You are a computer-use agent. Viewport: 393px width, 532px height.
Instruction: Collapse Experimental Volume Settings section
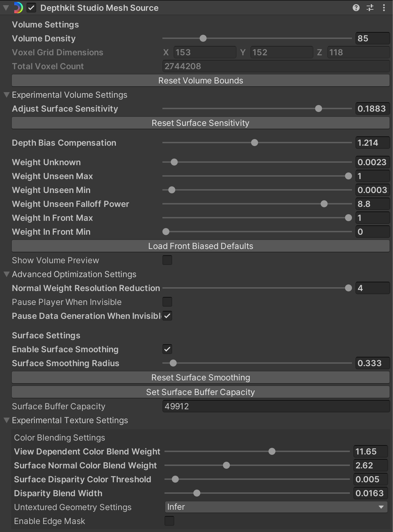6,95
